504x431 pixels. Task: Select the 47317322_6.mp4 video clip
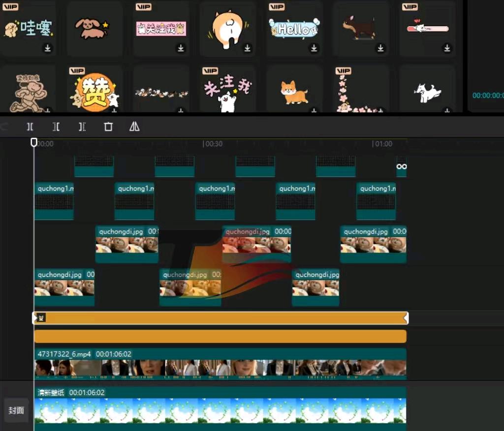220,364
